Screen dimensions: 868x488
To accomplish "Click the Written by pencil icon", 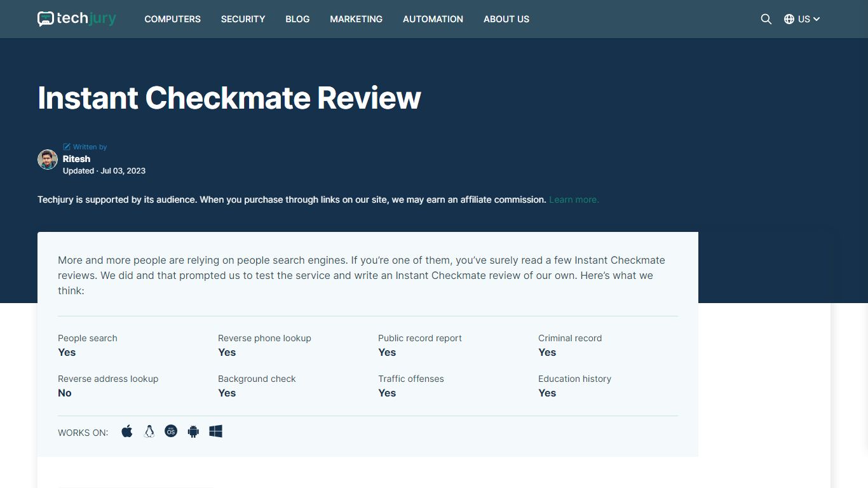I will (x=67, y=147).
